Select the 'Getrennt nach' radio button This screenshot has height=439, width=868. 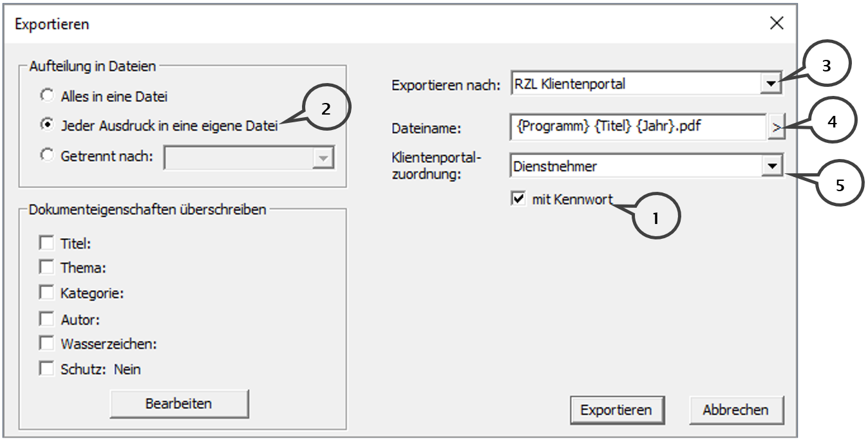tap(47, 156)
